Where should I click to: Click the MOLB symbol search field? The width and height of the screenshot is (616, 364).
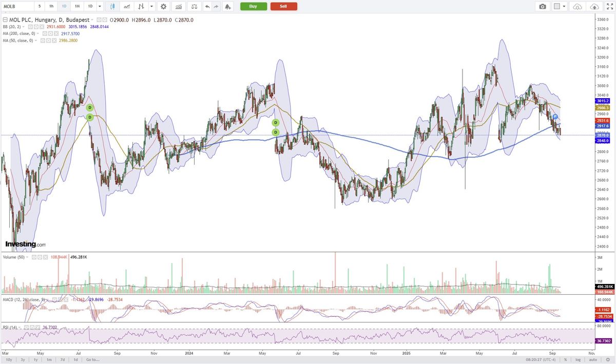coord(18,6)
